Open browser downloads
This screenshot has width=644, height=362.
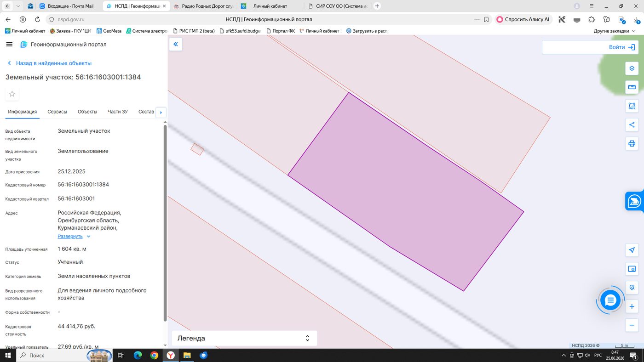(x=636, y=20)
